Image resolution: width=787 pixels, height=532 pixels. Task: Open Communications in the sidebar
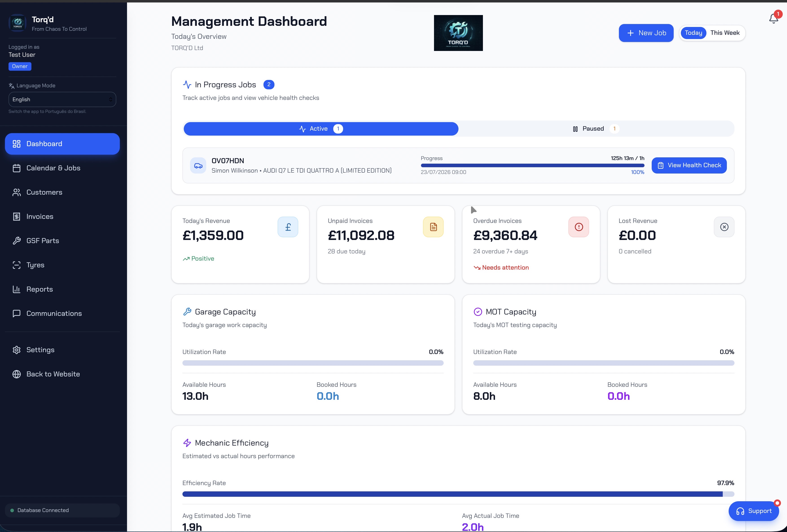point(62,314)
